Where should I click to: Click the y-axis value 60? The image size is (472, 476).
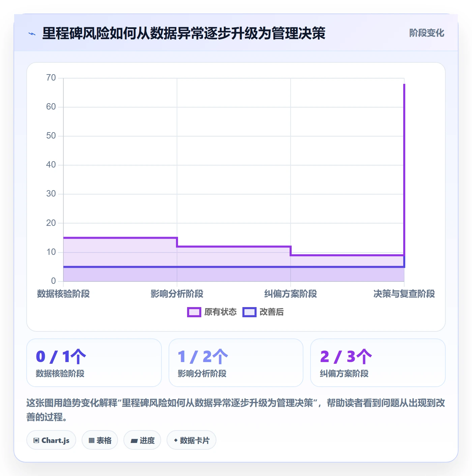pyautogui.click(x=51, y=107)
